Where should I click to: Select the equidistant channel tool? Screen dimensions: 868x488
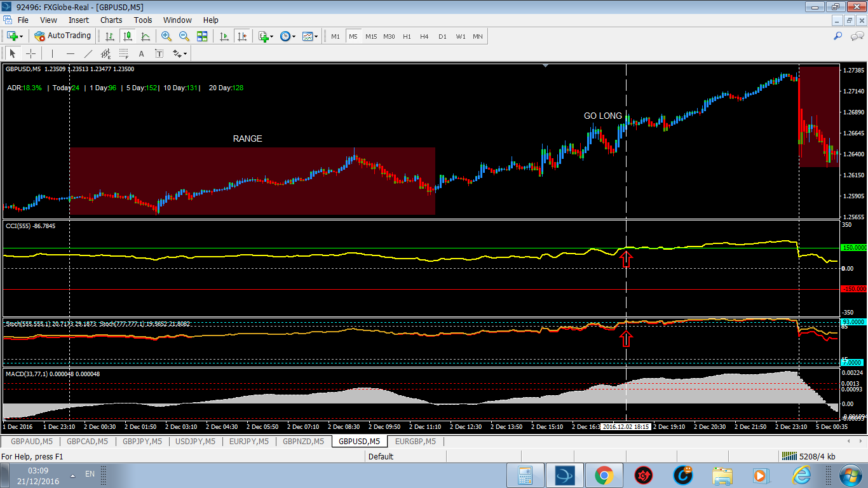(105, 53)
